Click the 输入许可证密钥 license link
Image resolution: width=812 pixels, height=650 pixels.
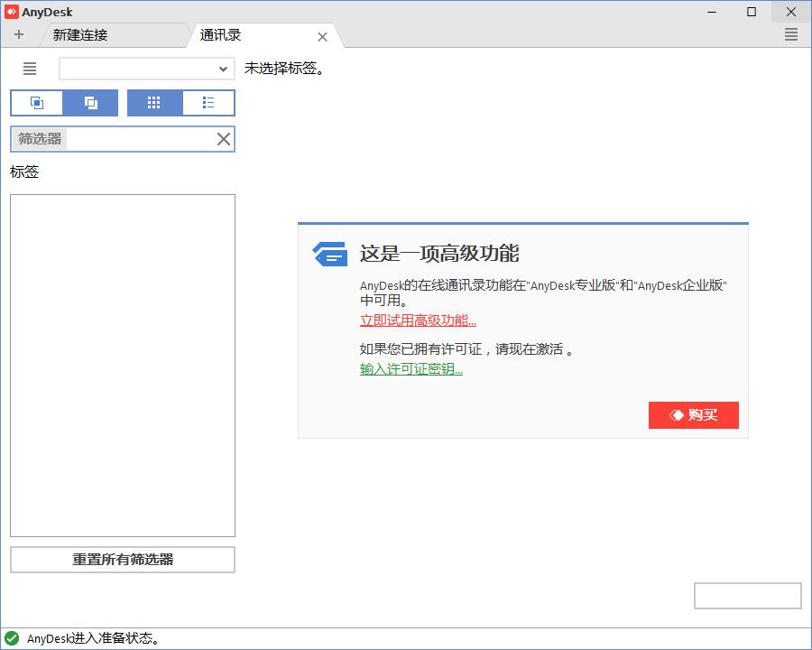[411, 369]
